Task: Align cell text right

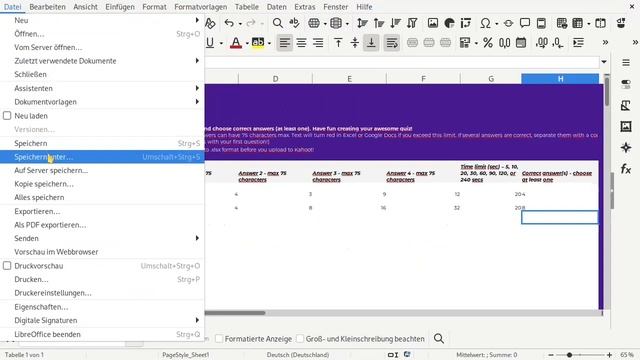Action: tap(318, 43)
